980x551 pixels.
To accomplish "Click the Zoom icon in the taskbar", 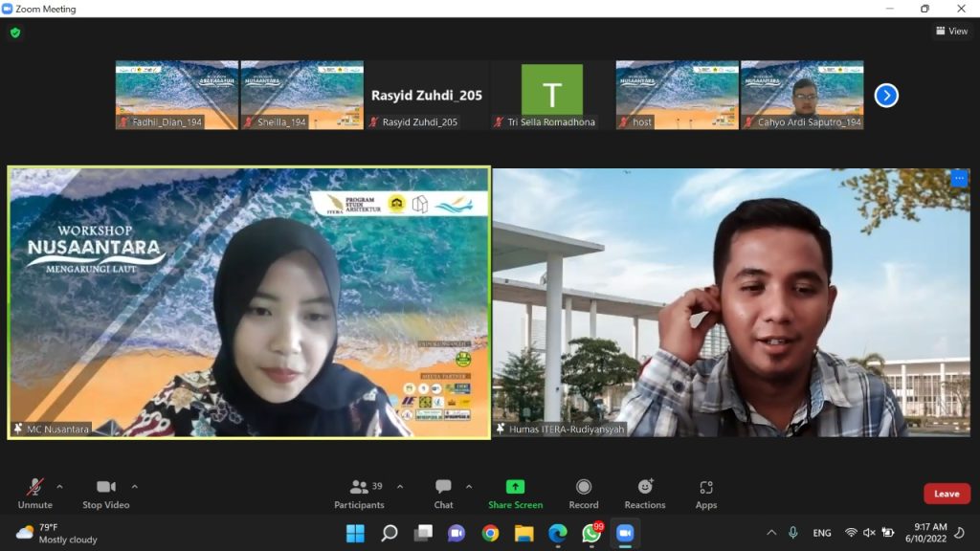I will coord(626,534).
